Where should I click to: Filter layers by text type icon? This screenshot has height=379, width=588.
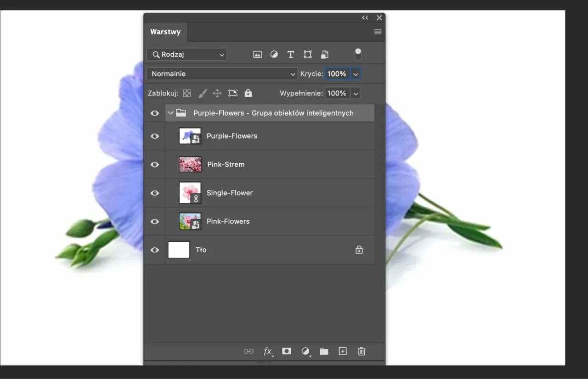point(290,55)
